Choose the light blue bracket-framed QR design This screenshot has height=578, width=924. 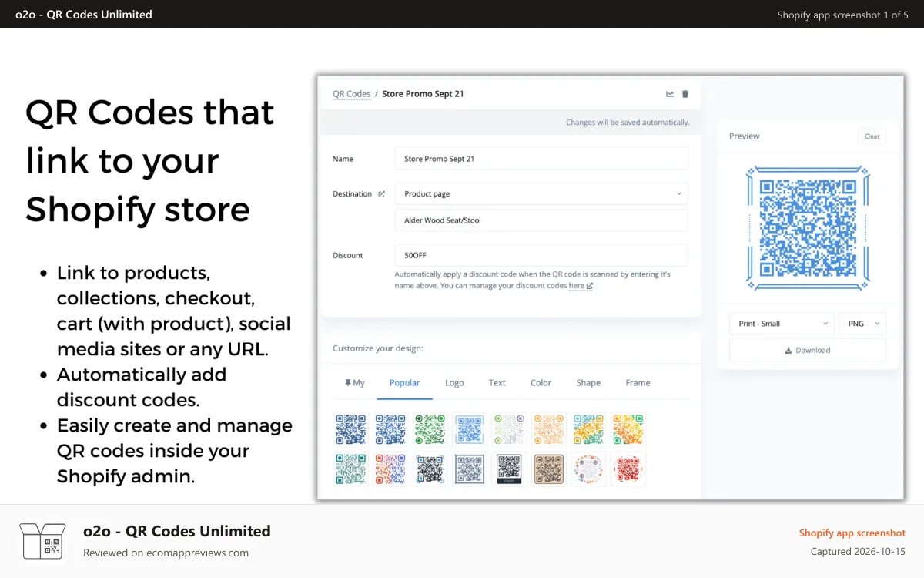point(470,429)
